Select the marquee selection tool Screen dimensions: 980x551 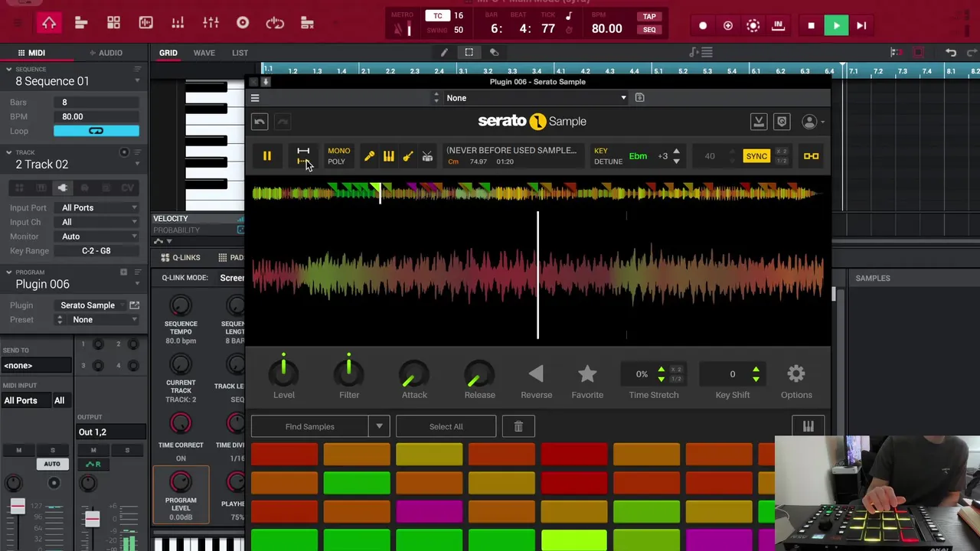pyautogui.click(x=469, y=52)
